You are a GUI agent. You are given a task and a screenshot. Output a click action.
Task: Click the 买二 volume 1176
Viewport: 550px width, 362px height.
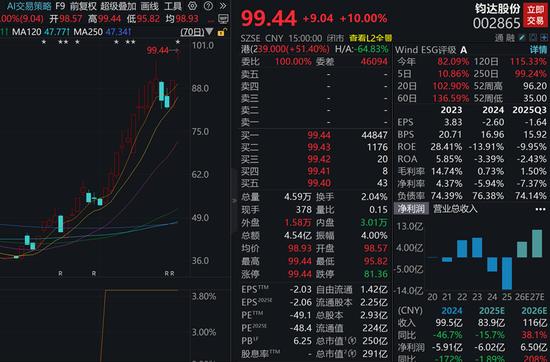[x=377, y=147]
